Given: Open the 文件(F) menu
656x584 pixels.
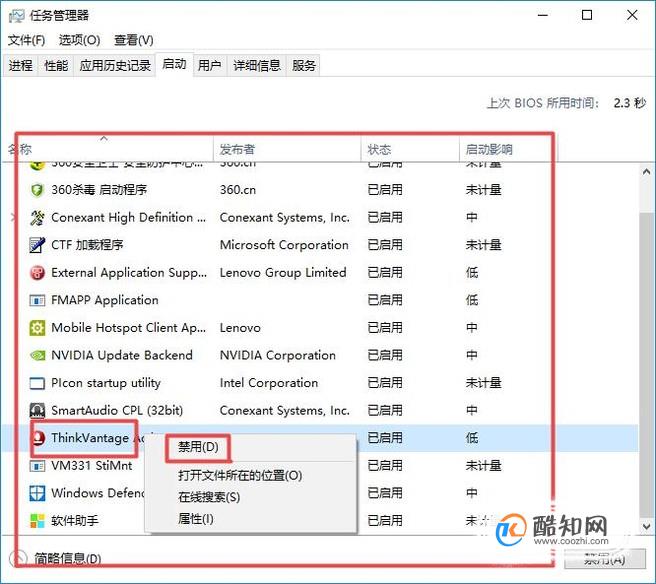Looking at the screenshot, I should [x=26, y=40].
